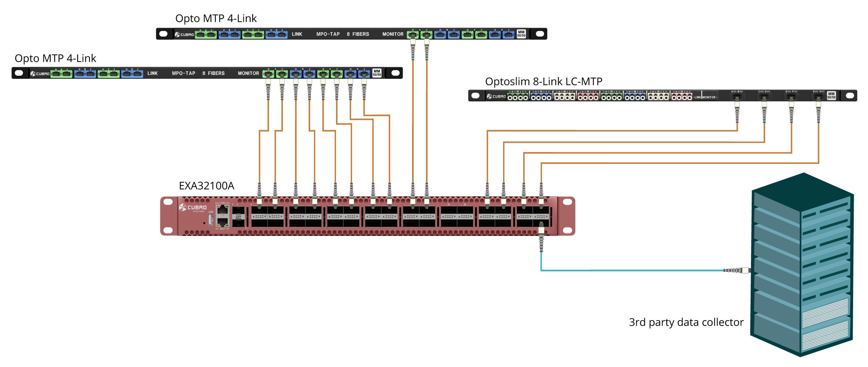The width and height of the screenshot is (868, 367).
Task: Select the pink LC port group D on Optoslim
Action: coord(588,97)
